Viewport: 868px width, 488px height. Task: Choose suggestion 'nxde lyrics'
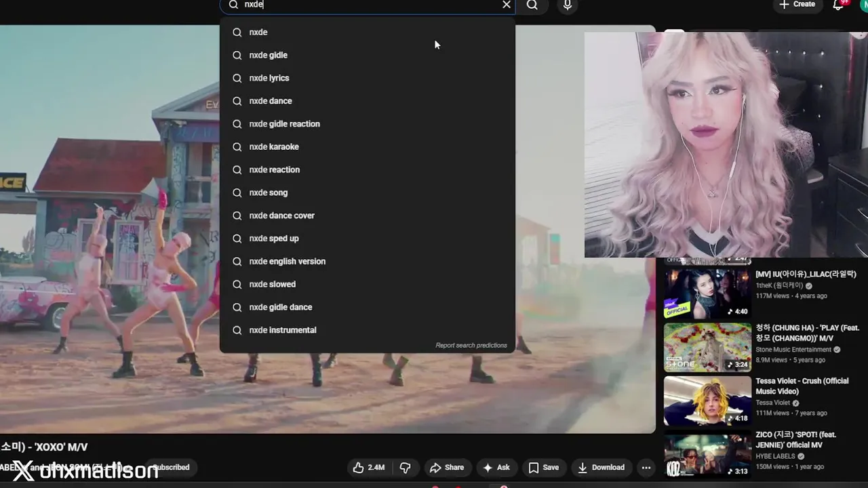tap(367, 78)
